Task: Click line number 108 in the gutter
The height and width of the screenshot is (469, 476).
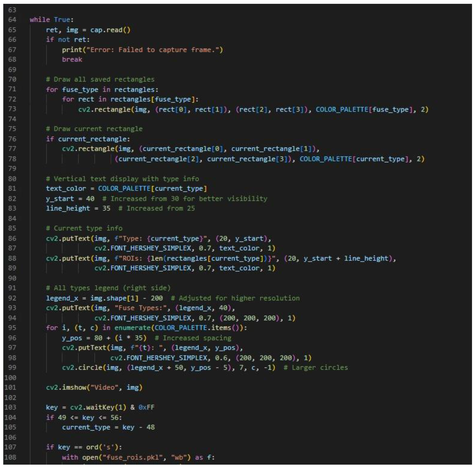Action: click(x=10, y=458)
